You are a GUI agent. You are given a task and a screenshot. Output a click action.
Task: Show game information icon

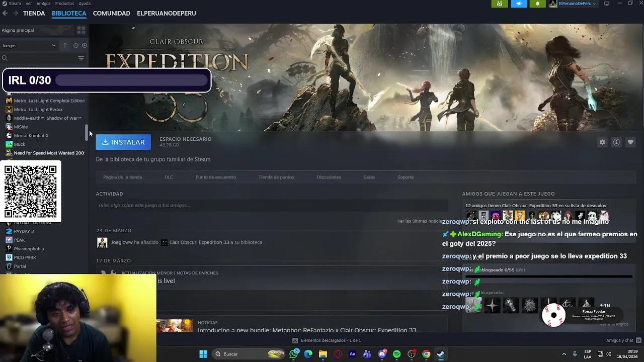click(616, 142)
